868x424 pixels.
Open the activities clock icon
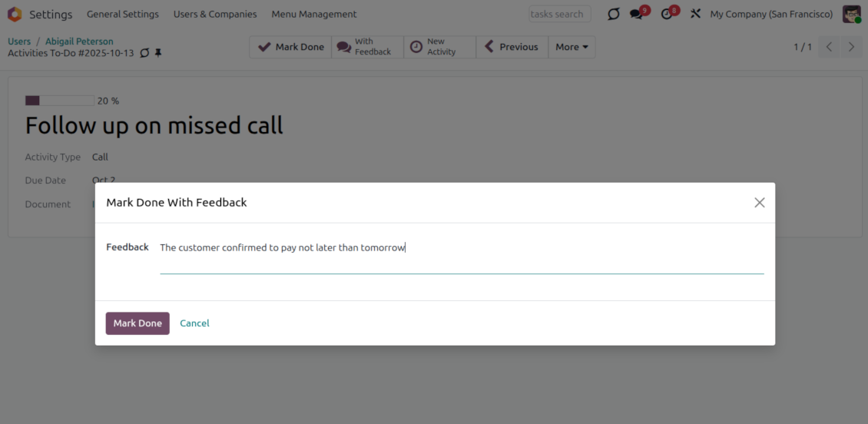click(x=667, y=14)
